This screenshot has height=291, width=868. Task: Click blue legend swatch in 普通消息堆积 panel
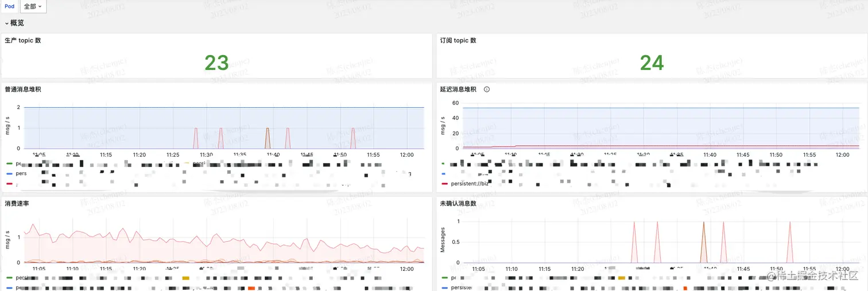pyautogui.click(x=9, y=173)
